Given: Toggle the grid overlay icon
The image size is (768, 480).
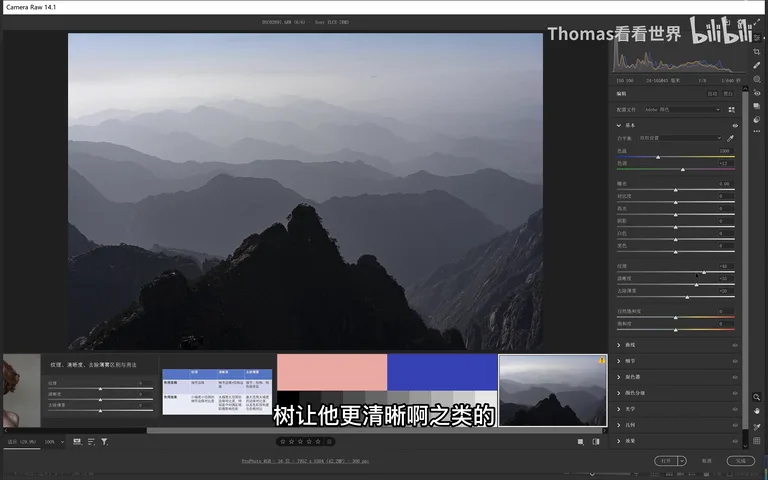Looking at the screenshot, I should pos(757,441).
